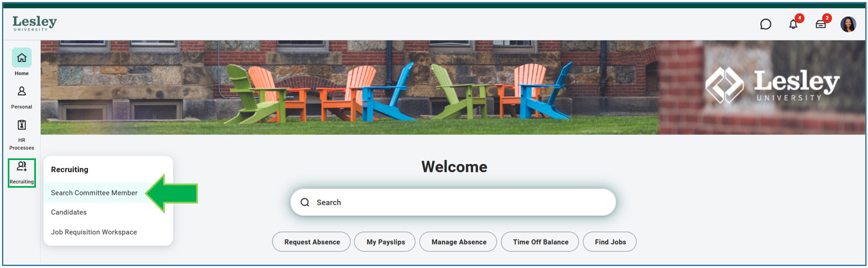Open the HR Processes sidebar icon
The height and width of the screenshot is (268, 868).
tap(22, 125)
